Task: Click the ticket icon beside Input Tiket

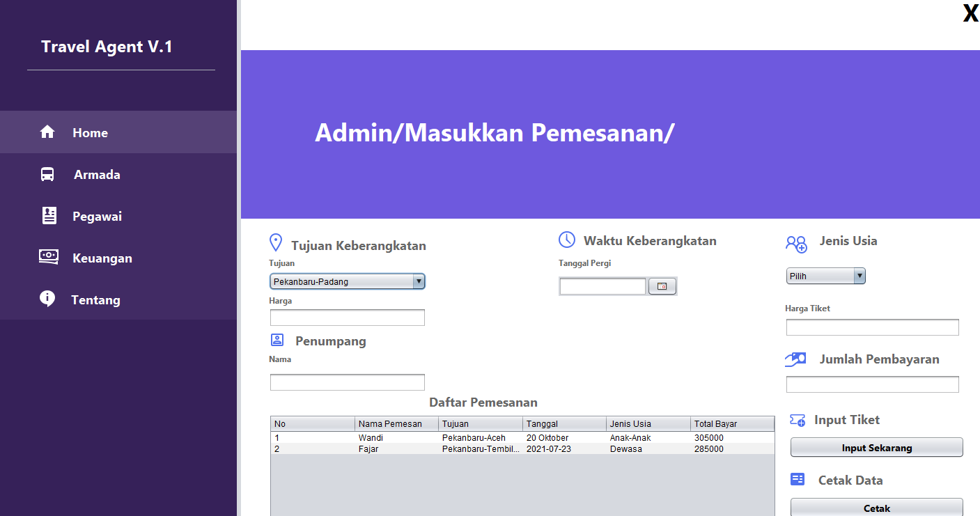Action: tap(798, 420)
